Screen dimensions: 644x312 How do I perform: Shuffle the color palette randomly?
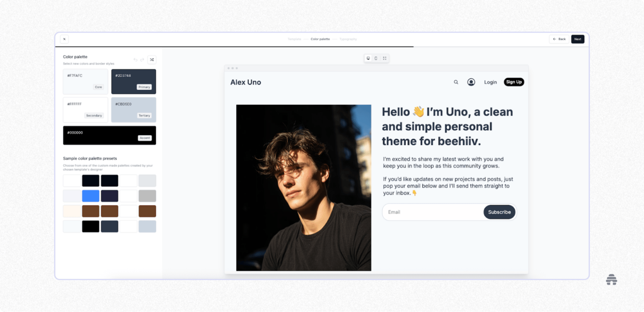[x=152, y=59]
